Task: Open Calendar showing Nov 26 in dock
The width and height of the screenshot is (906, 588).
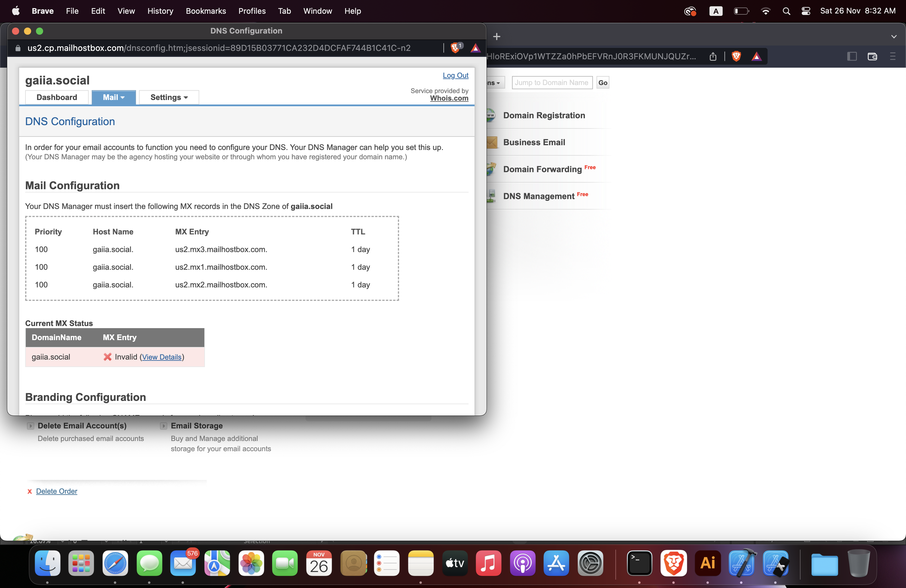Action: [319, 563]
